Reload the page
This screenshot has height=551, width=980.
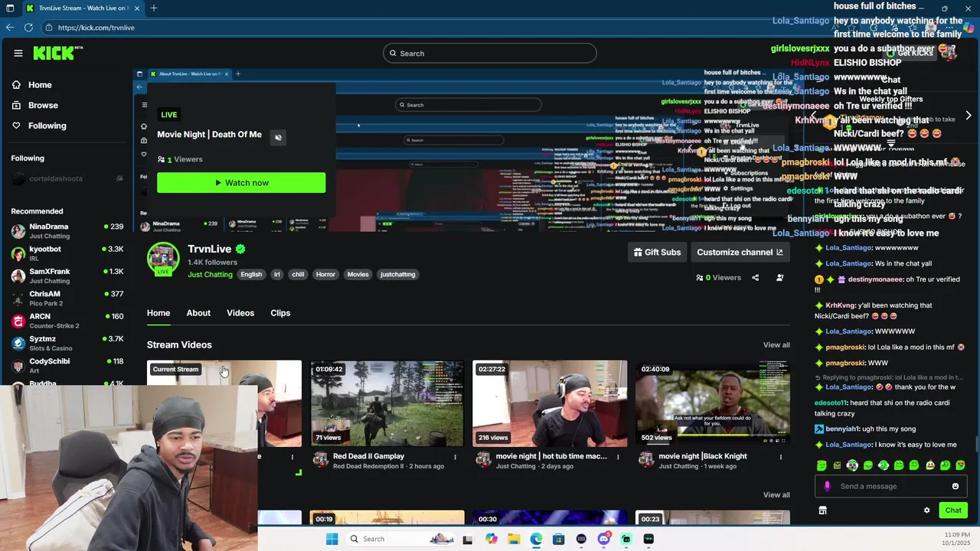point(28,28)
